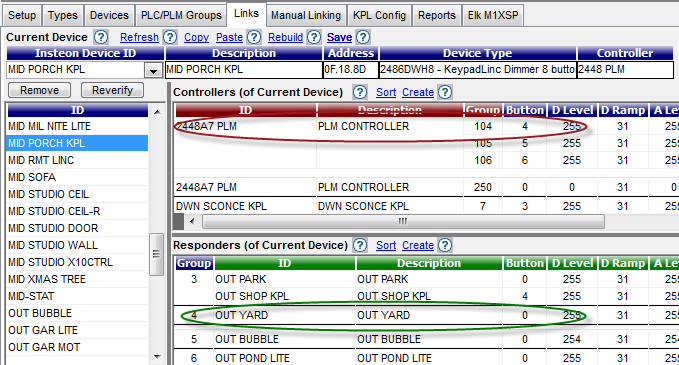The image size is (679, 365).
Task: Open the Reports tab
Action: [x=436, y=16]
